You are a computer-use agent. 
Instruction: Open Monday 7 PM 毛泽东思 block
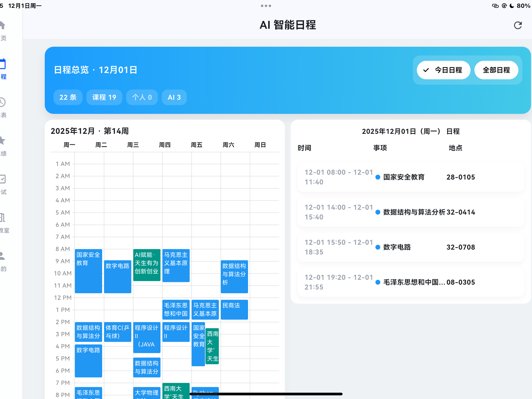tap(88, 393)
